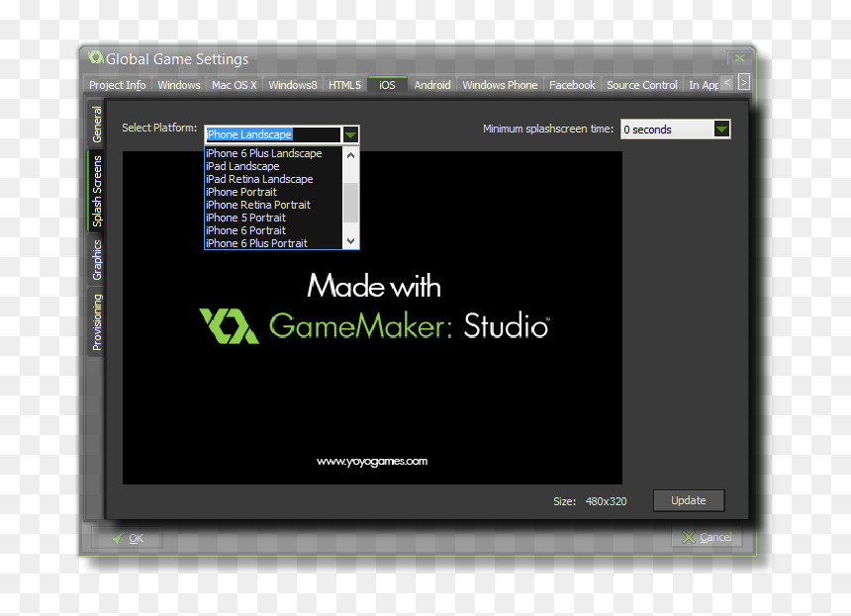851x616 pixels.
Task: Open the Facebook tab
Action: (x=572, y=85)
